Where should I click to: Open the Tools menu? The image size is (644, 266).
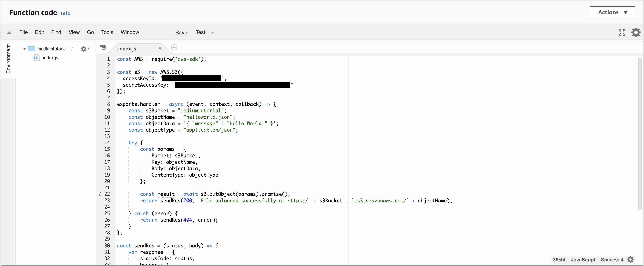click(x=107, y=32)
